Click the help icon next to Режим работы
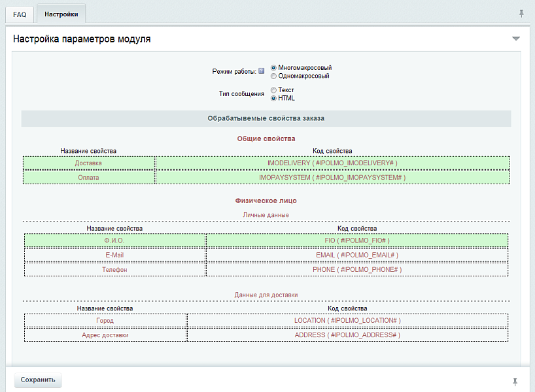Screen dimensions: 535x392 pyautogui.click(x=261, y=71)
